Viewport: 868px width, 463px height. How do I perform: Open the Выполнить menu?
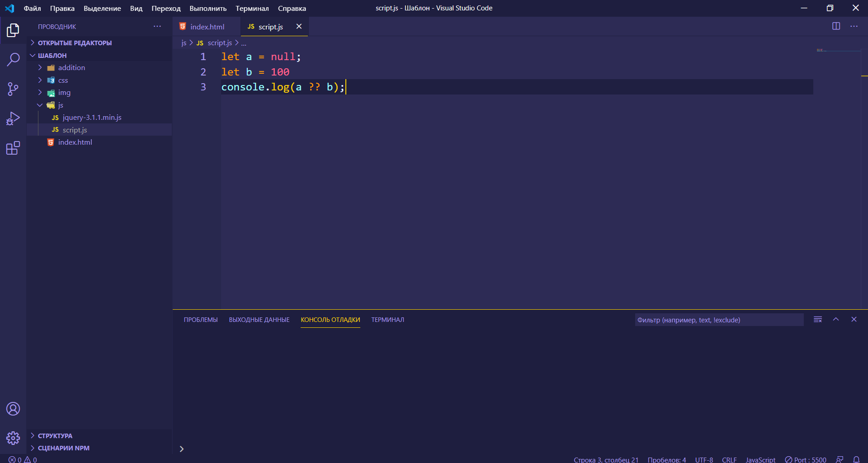pos(208,8)
